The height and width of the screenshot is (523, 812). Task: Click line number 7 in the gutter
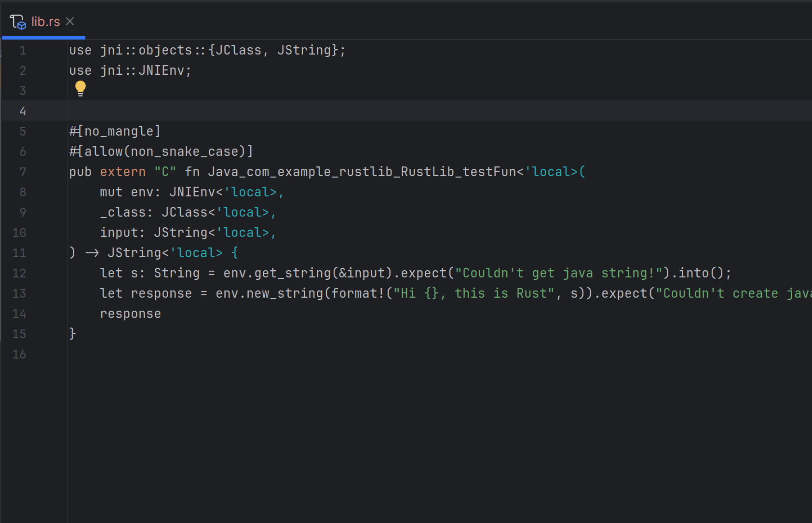tap(22, 172)
